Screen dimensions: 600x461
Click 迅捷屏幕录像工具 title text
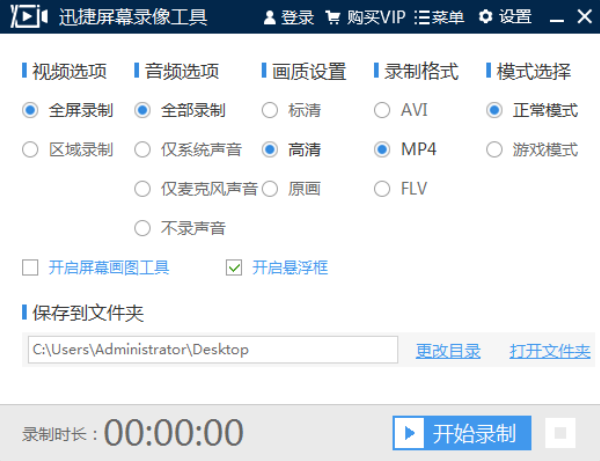(x=133, y=17)
